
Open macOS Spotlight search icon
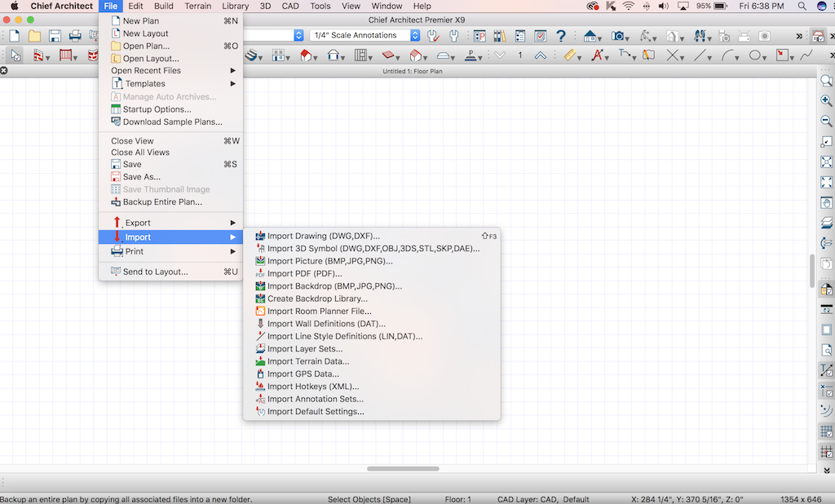(x=802, y=6)
